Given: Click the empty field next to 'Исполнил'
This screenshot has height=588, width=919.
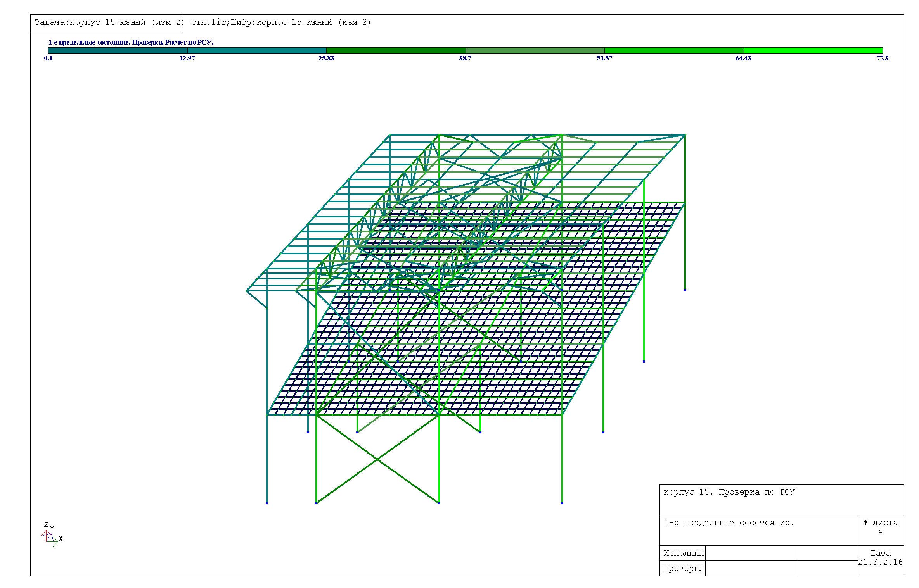Looking at the screenshot, I should click(751, 553).
